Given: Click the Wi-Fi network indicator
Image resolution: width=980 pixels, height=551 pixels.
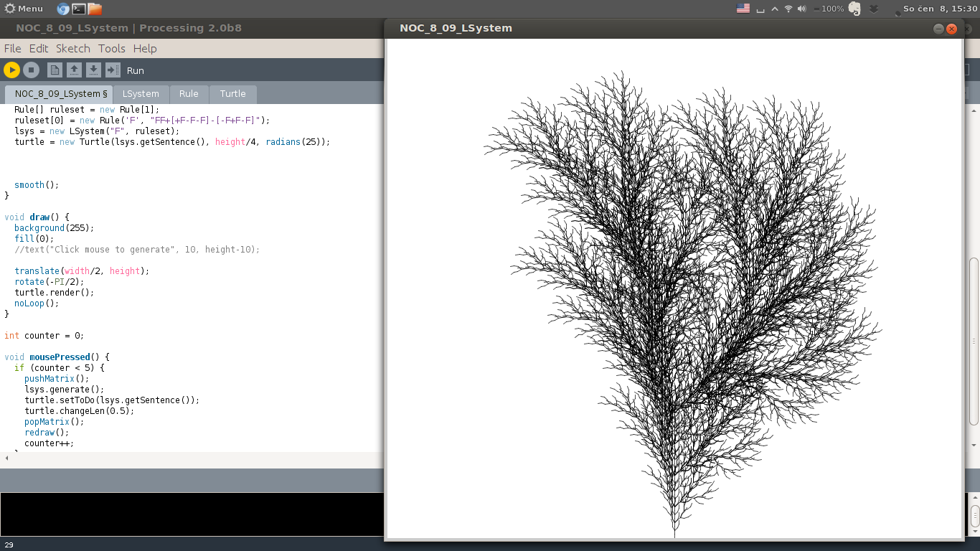Looking at the screenshot, I should pos(788,9).
